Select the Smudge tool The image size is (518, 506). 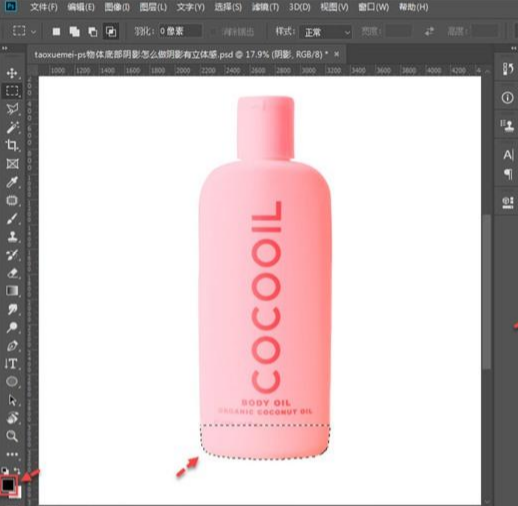[12, 309]
